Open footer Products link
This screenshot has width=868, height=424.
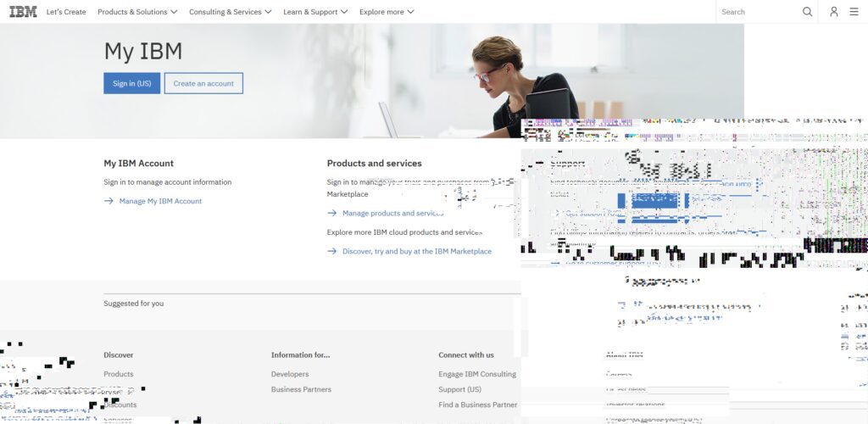pyautogui.click(x=119, y=374)
